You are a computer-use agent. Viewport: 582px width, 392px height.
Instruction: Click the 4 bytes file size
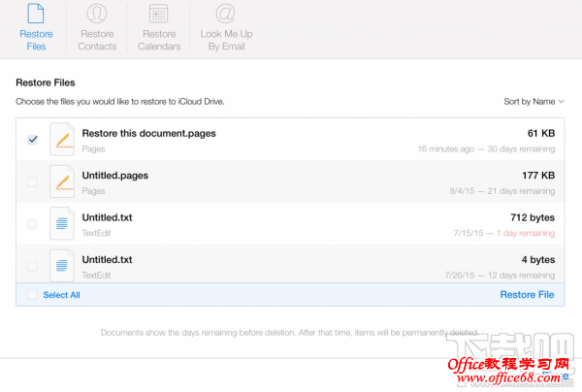[x=538, y=260]
